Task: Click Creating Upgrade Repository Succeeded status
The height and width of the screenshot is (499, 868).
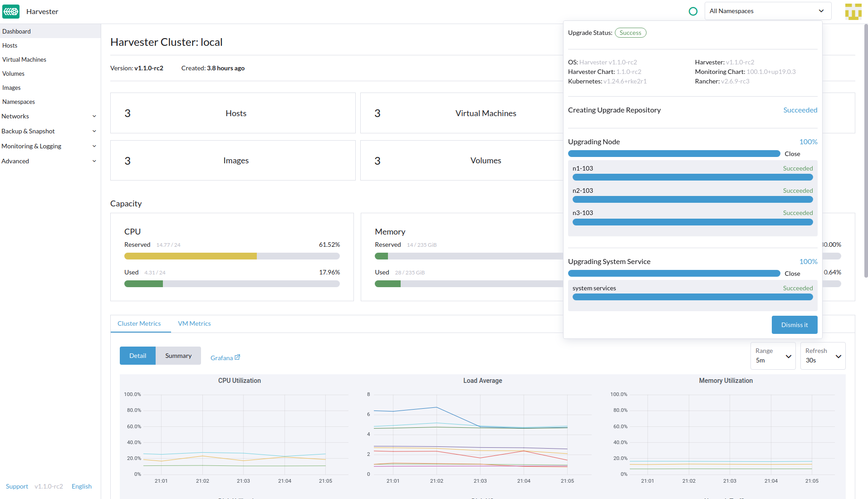Action: (x=800, y=110)
